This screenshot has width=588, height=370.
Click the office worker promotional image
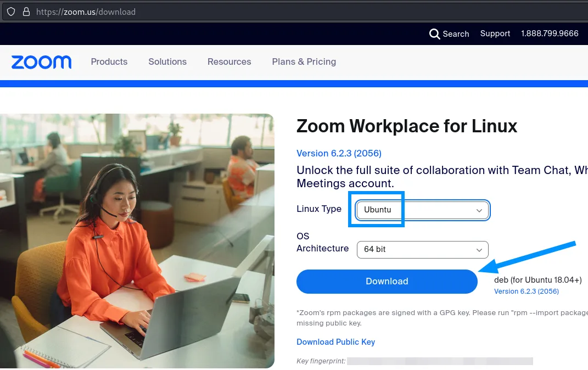pos(137,241)
